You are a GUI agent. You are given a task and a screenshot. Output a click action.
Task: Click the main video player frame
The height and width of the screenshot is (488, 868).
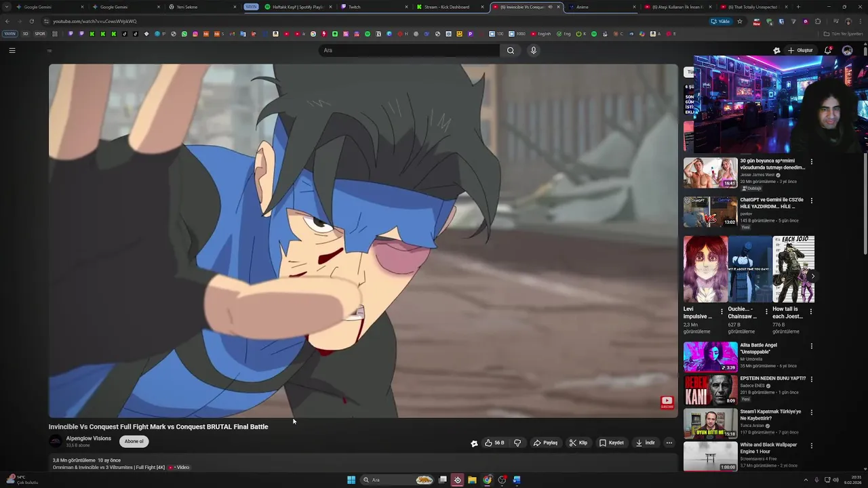[x=363, y=241]
